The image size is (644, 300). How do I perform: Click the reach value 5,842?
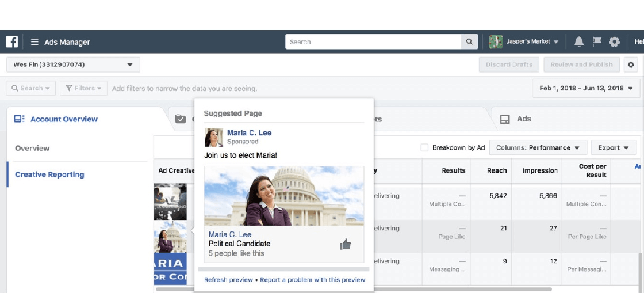(498, 196)
